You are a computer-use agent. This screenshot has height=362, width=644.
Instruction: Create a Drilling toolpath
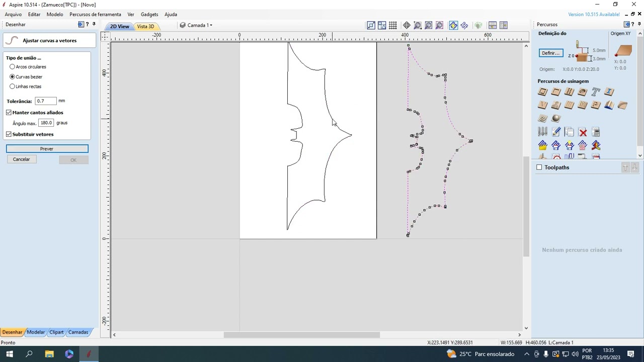[x=569, y=92]
